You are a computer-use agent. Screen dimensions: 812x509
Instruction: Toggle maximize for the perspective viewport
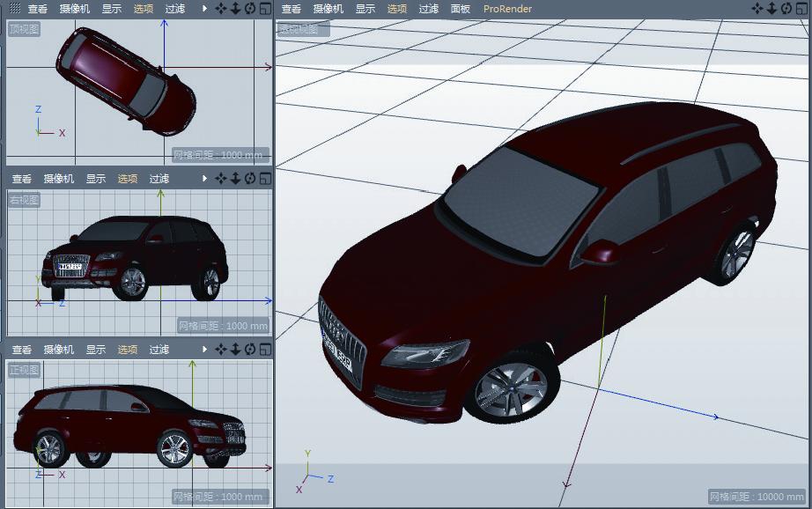801,8
